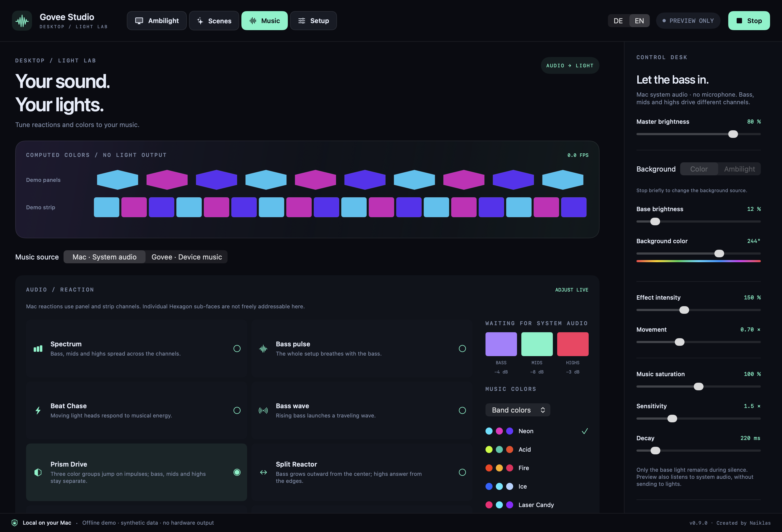Screen dimensions: 782x532
Task: Select the Acid color palette
Action: pos(537,449)
